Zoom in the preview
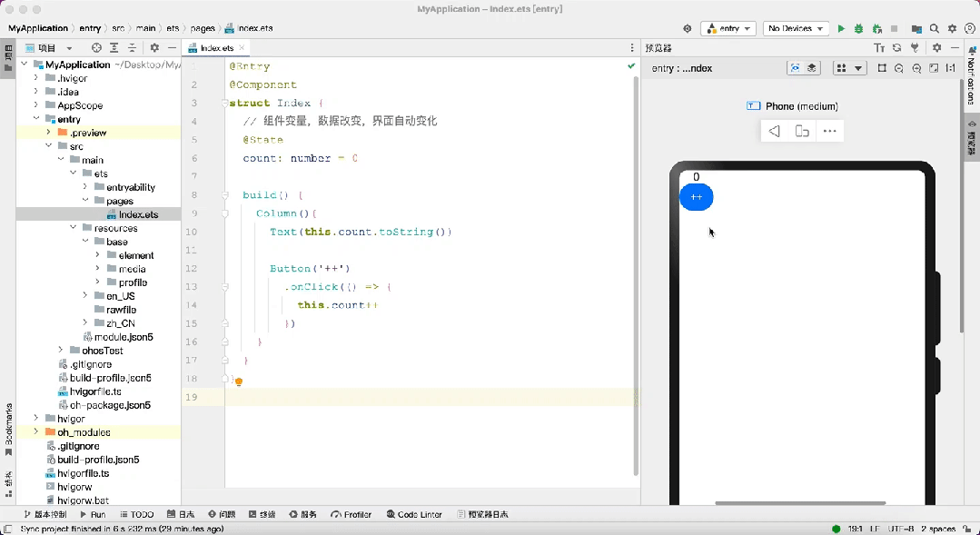This screenshot has height=535, width=980. (x=916, y=68)
